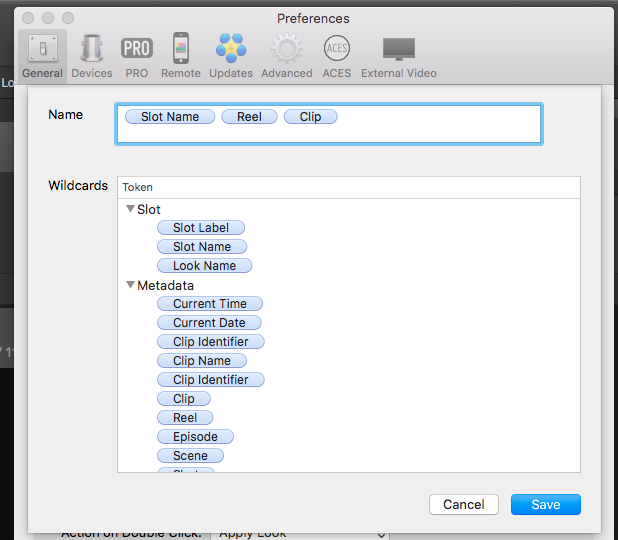The height and width of the screenshot is (540, 618).
Task: Select the Reel token in Name field
Action: pos(249,117)
